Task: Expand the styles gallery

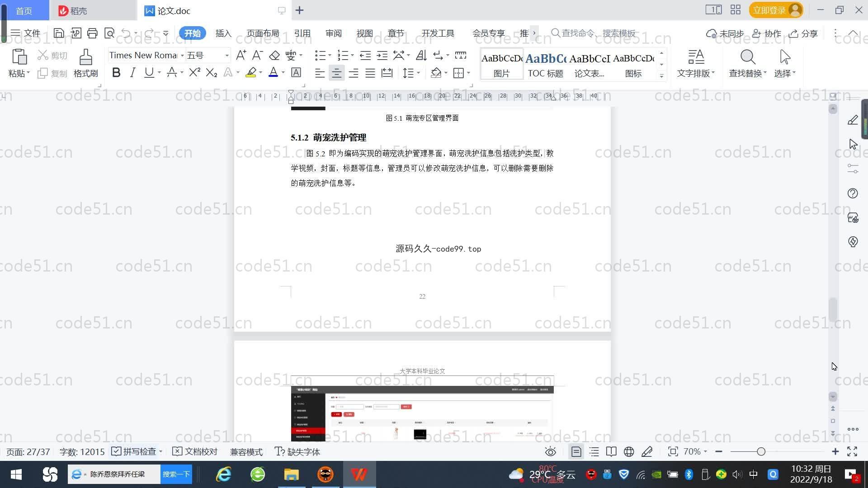Action: 661,75
